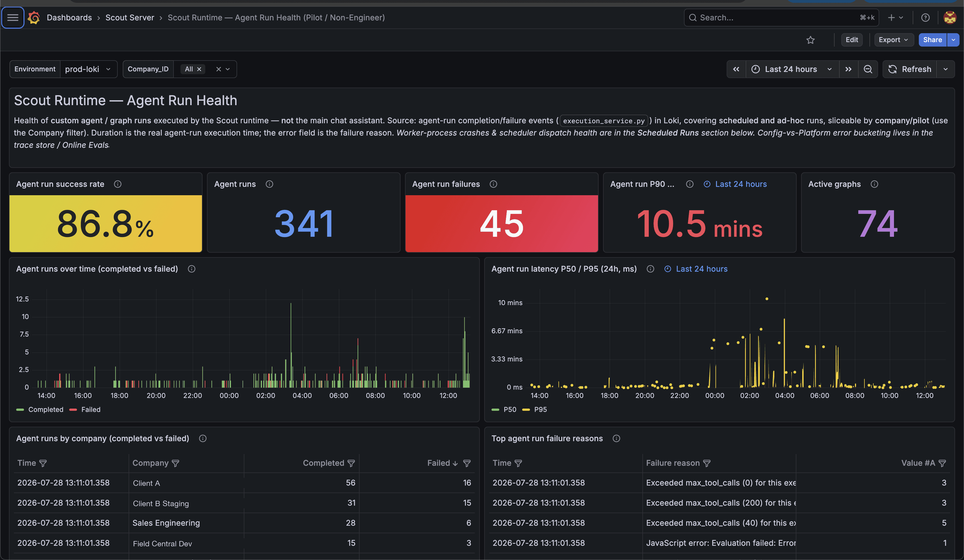Open the Failure reason column filter

pyautogui.click(x=707, y=463)
